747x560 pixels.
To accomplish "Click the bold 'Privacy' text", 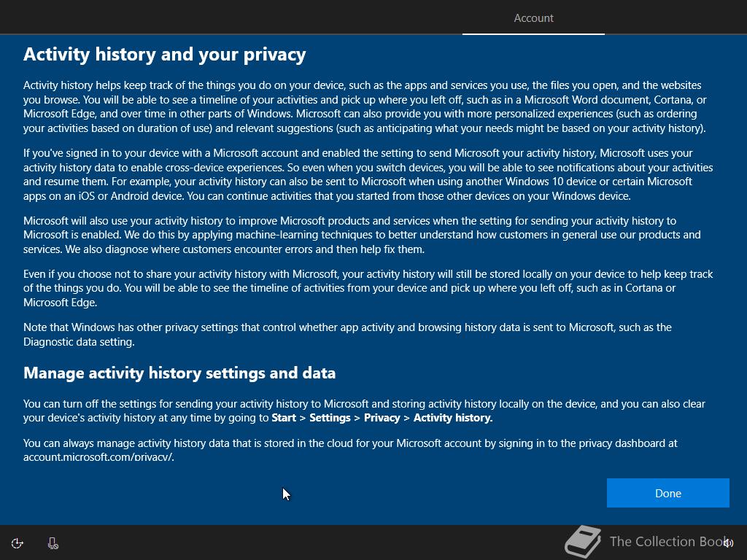I will point(382,418).
